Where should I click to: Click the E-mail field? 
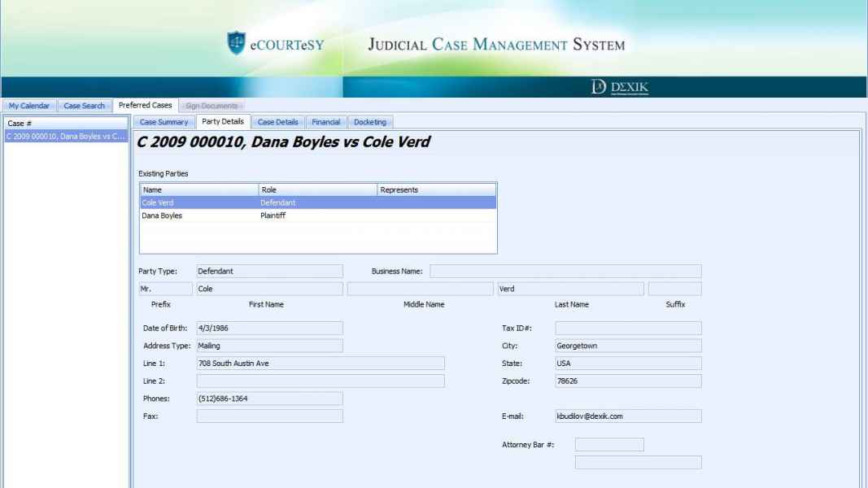pos(628,416)
